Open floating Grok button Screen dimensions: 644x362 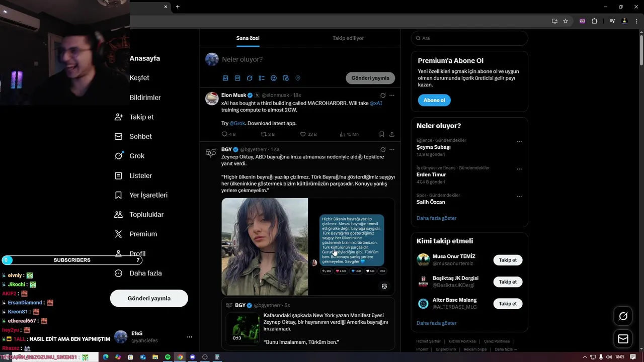pyautogui.click(x=623, y=316)
